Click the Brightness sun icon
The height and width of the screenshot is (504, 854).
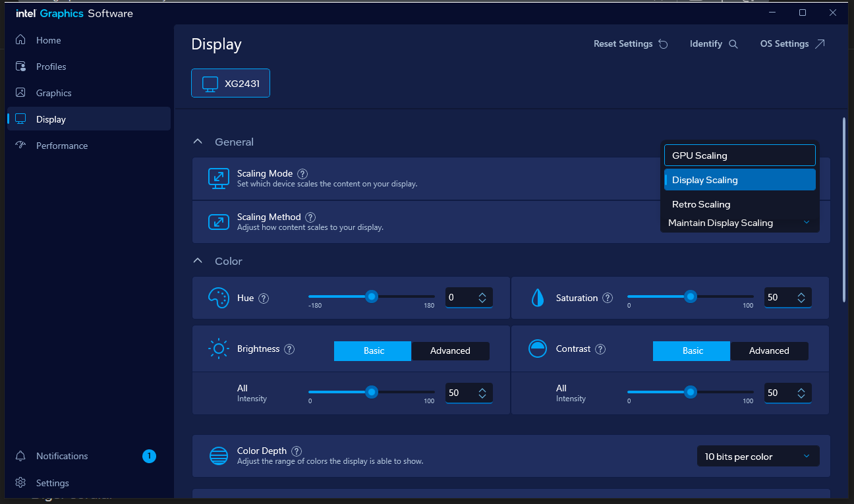pyautogui.click(x=218, y=349)
